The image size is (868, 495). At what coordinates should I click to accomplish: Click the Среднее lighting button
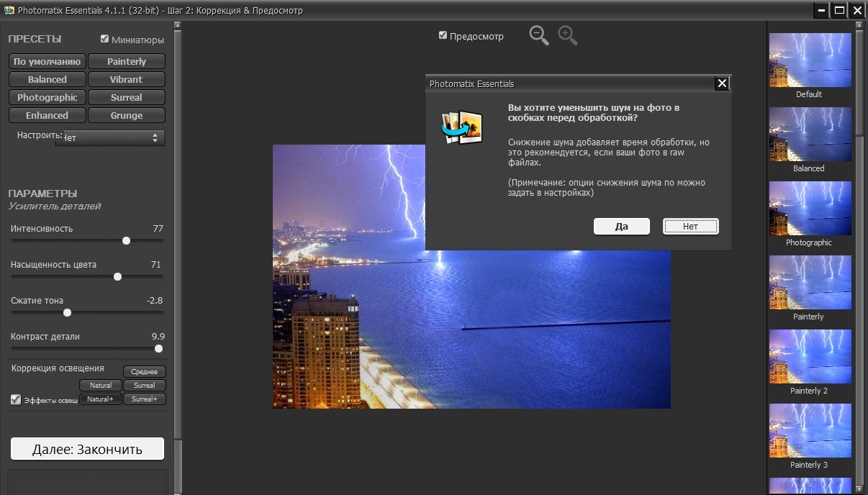(145, 372)
